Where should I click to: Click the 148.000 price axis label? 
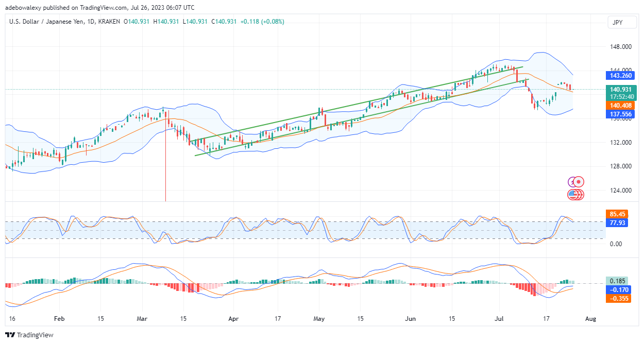(622, 47)
